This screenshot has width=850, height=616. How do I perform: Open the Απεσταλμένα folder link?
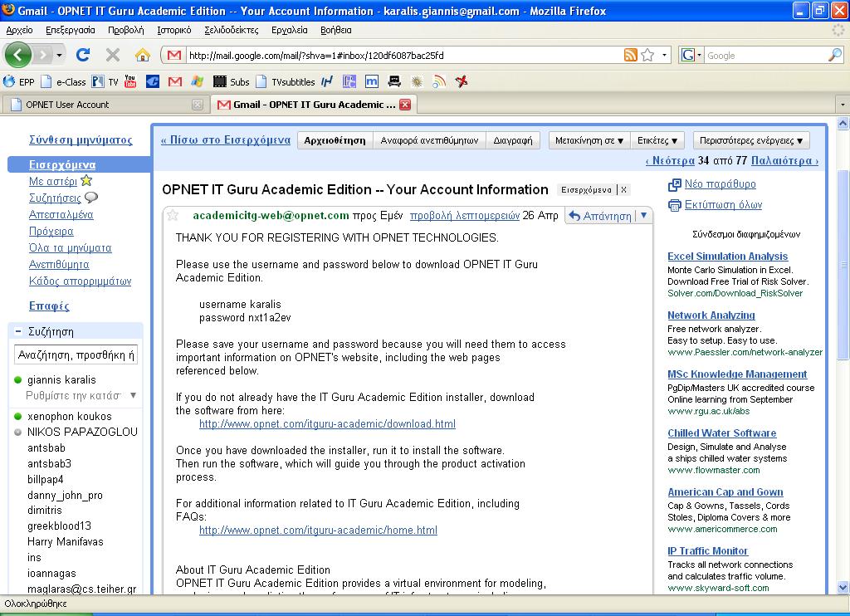pyautogui.click(x=61, y=215)
